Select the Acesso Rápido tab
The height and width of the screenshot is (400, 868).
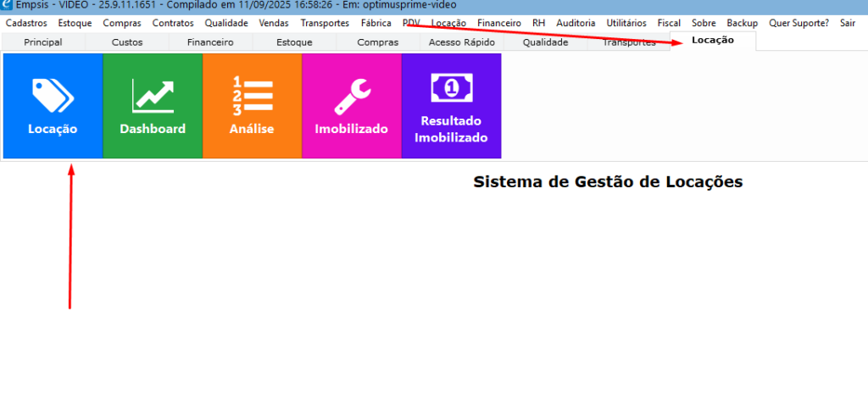point(462,42)
